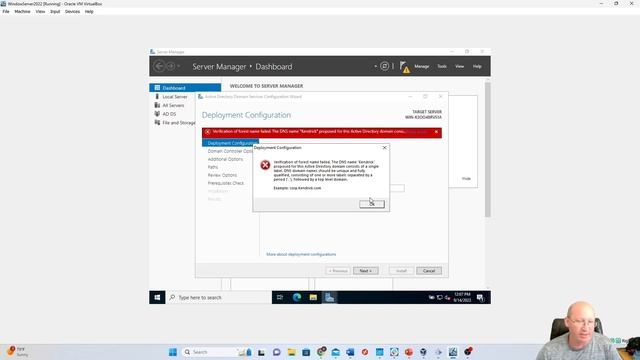Click Server Manager icon in guest taskbar

(x=329, y=297)
